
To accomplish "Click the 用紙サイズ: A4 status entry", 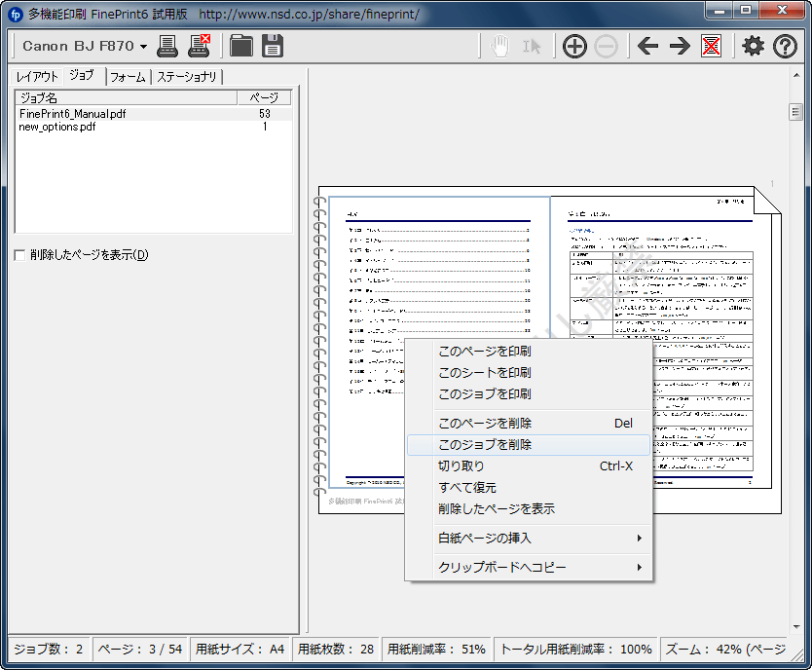I will 240,650.
